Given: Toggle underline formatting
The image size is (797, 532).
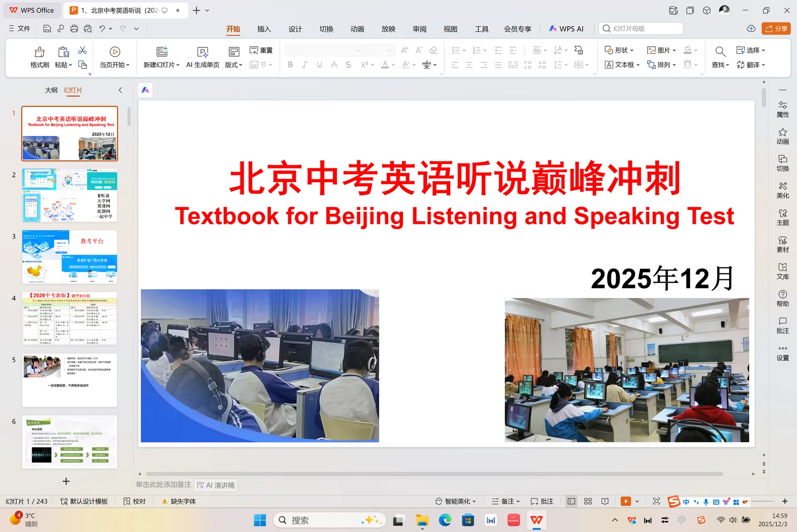Looking at the screenshot, I should (x=319, y=65).
